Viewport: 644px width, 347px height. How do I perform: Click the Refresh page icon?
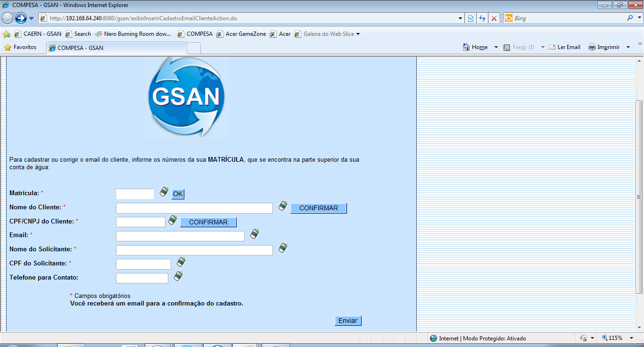pyautogui.click(x=482, y=18)
